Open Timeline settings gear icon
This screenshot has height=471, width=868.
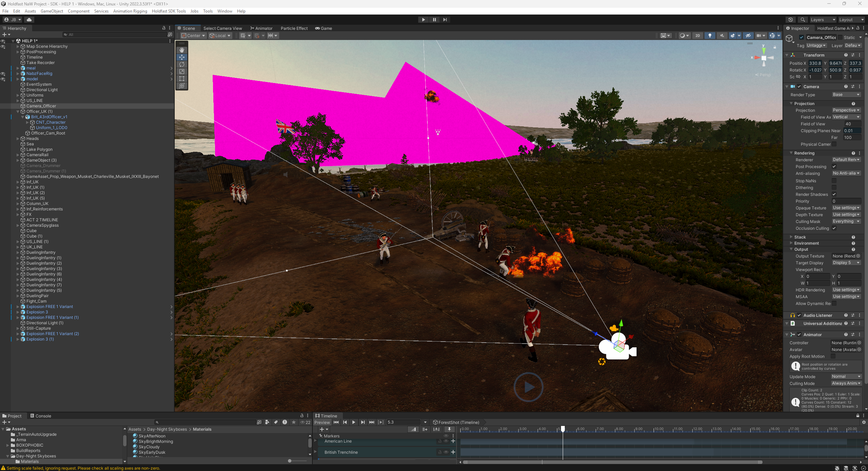[864, 422]
